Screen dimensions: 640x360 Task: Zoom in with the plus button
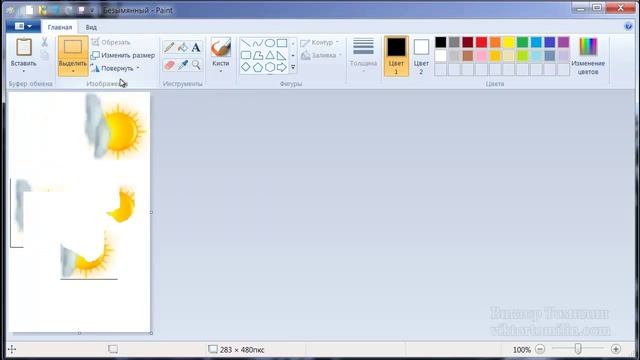point(616,349)
